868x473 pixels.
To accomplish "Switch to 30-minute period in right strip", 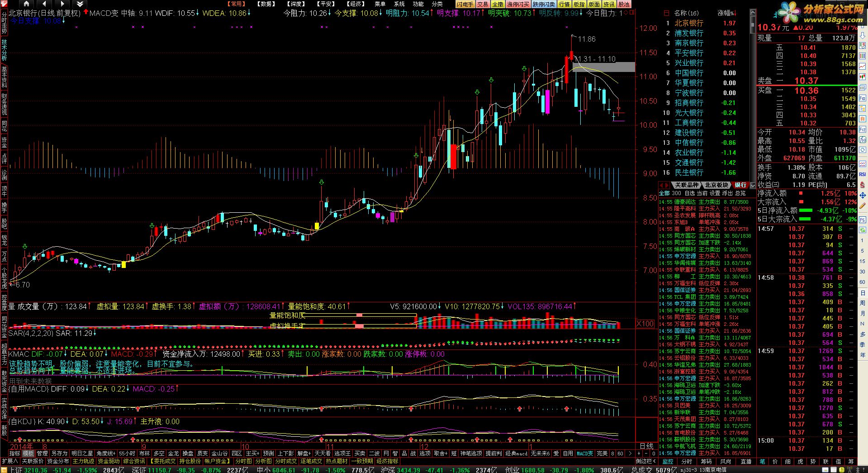I will coord(863,272).
